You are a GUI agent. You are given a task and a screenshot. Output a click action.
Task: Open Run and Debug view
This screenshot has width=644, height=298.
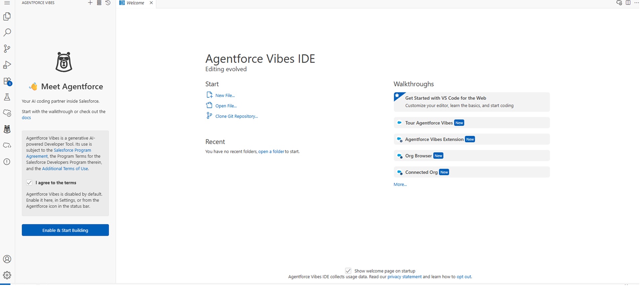(x=7, y=65)
